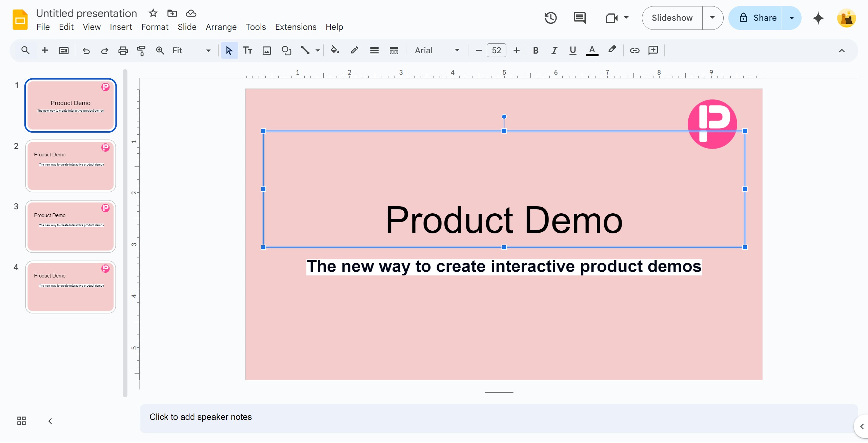Open the Insert menu
This screenshot has height=443, width=868.
(121, 27)
